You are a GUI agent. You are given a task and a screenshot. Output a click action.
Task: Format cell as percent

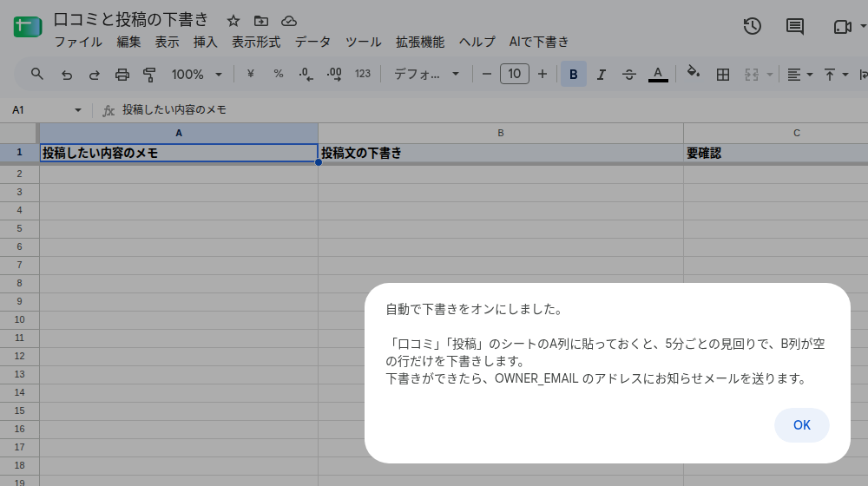[x=278, y=74]
